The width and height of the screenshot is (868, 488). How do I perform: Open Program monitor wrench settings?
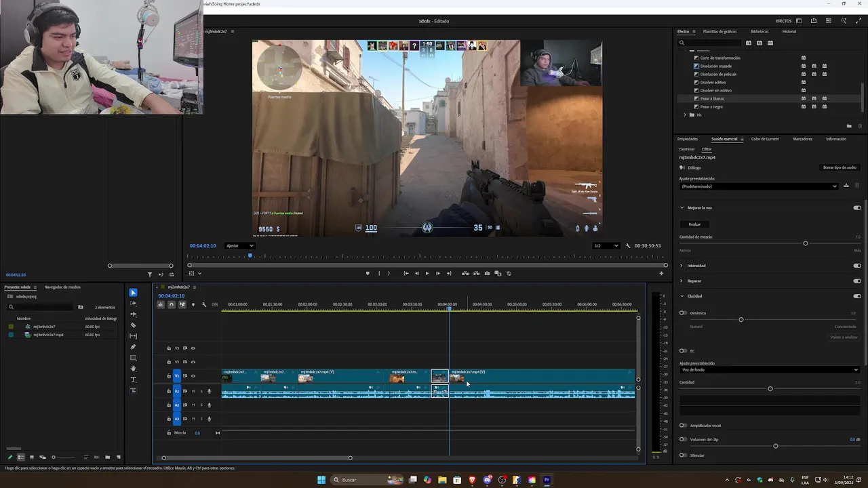628,245
